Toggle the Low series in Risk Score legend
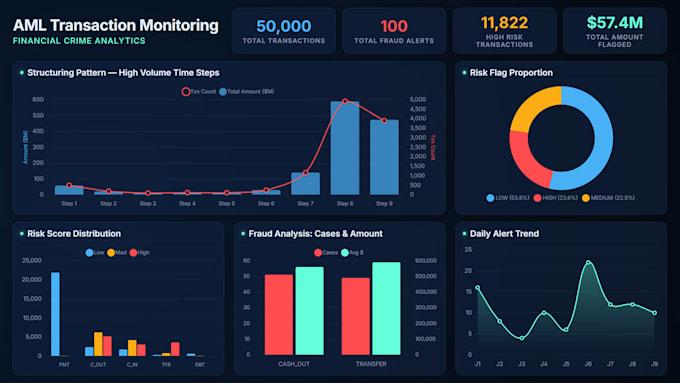This screenshot has height=383, width=680. tap(95, 252)
